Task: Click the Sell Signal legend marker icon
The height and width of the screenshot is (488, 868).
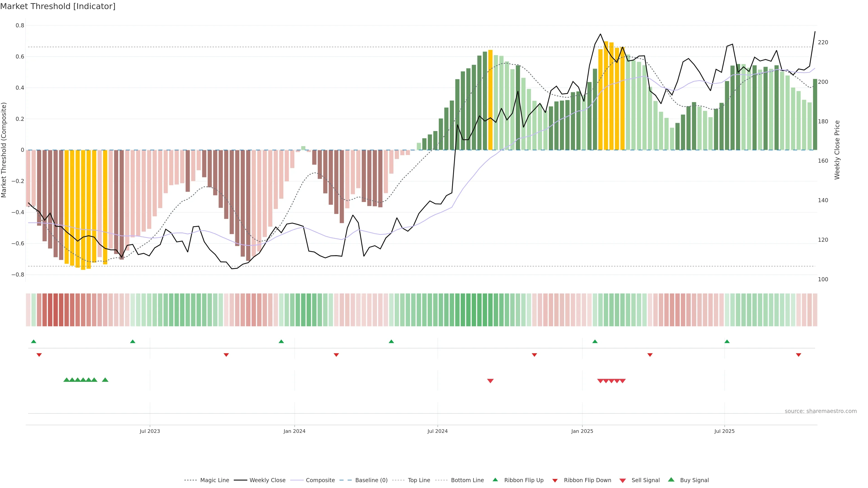Action: [x=623, y=480]
